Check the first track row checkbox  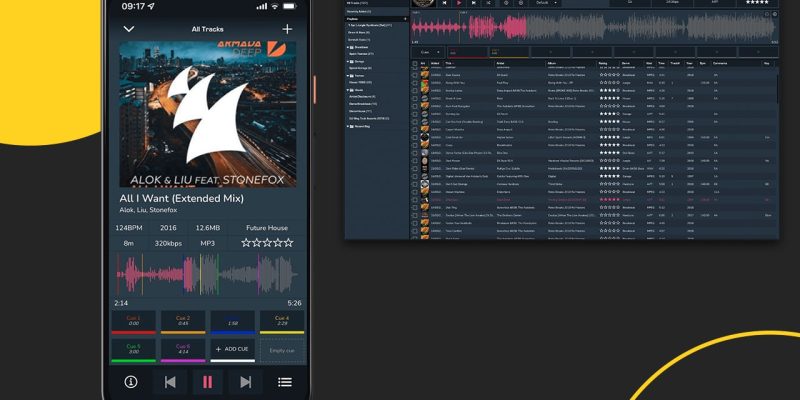[x=414, y=74]
